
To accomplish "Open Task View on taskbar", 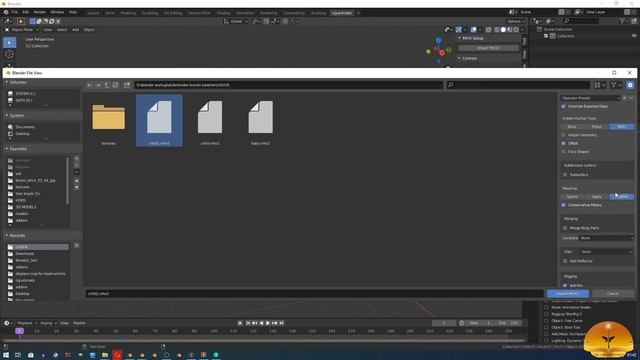I will [18, 355].
